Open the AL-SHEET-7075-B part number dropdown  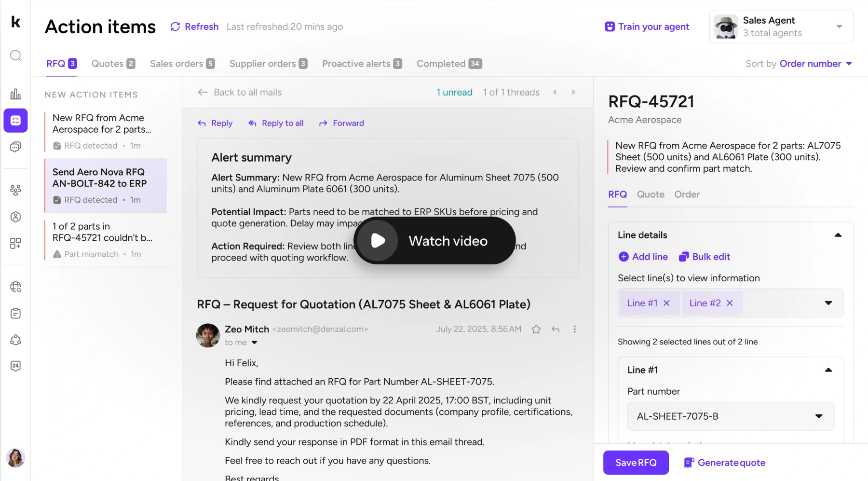(x=818, y=416)
